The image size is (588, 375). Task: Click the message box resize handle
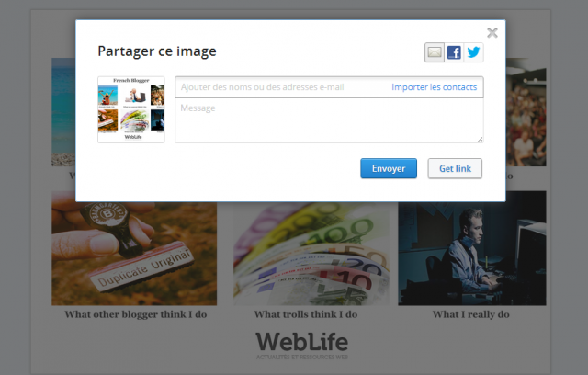pos(480,140)
